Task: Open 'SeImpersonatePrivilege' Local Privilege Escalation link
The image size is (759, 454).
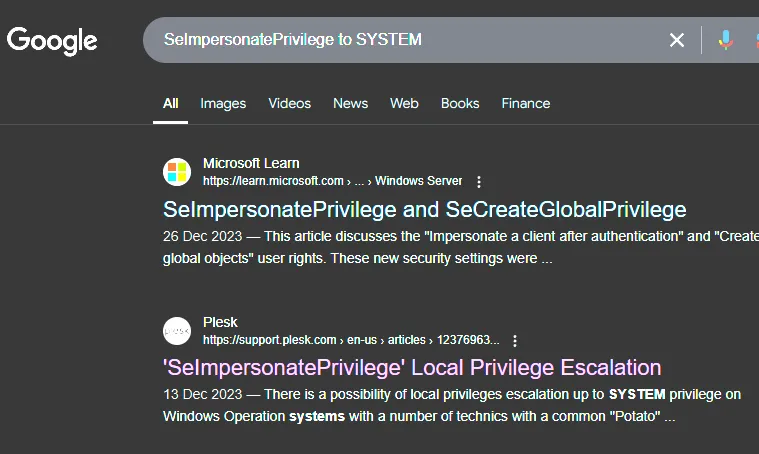Action: click(x=412, y=368)
